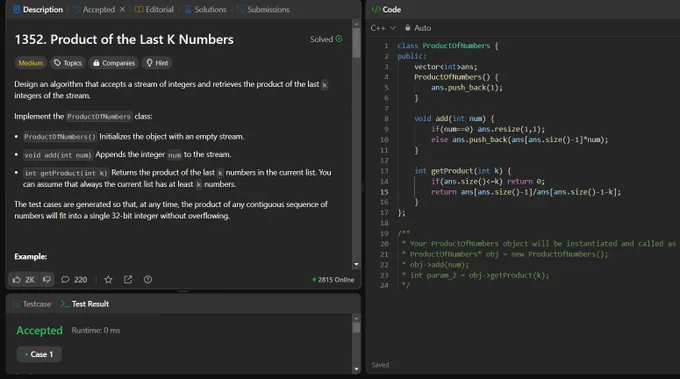This screenshot has height=379, width=680.
Task: Close the Accepted tab
Action: click(x=122, y=9)
